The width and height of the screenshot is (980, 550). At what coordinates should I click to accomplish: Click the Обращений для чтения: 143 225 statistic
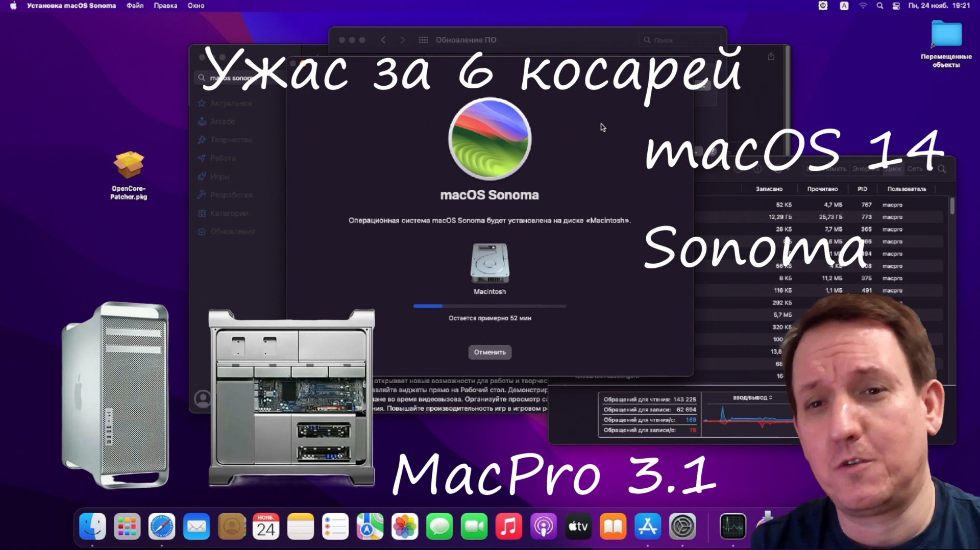pos(650,399)
